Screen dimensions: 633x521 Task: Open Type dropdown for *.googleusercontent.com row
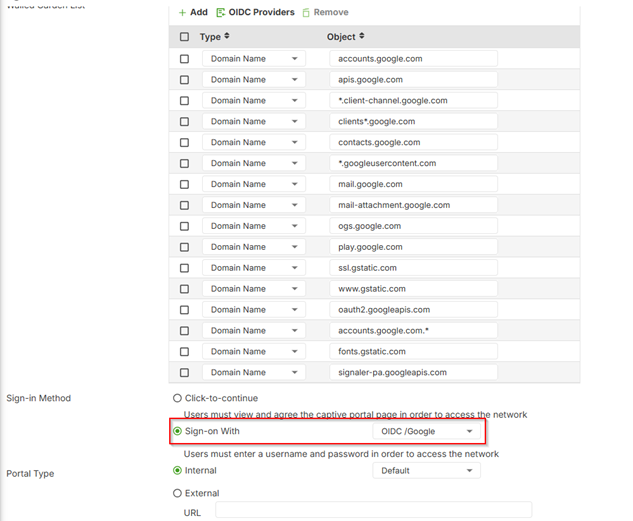pyautogui.click(x=254, y=163)
